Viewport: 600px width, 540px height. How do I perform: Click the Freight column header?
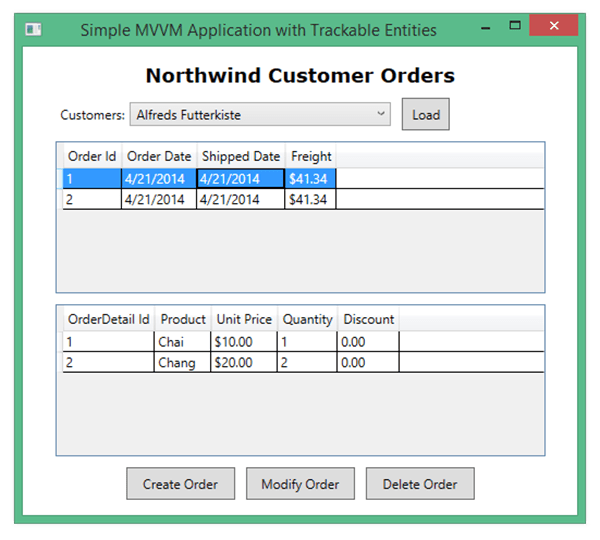tap(311, 157)
